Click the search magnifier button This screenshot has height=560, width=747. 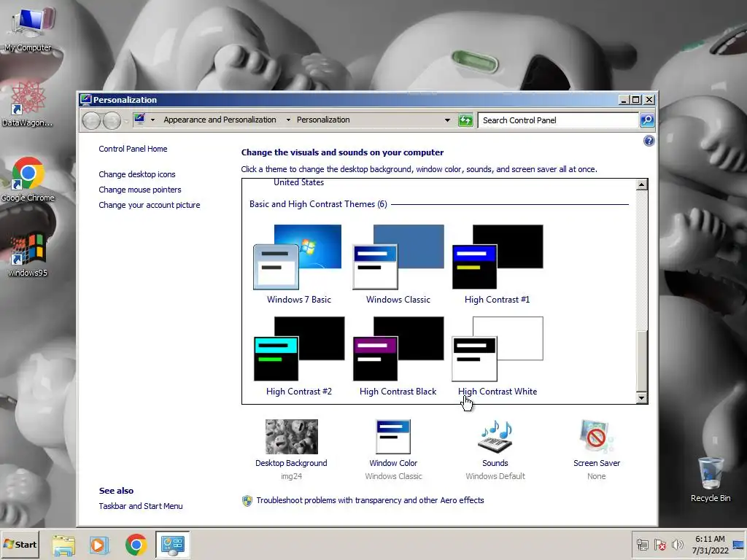pyautogui.click(x=646, y=120)
